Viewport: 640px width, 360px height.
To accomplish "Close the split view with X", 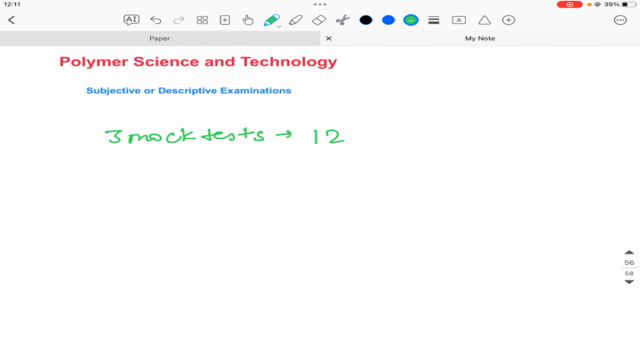I will pyautogui.click(x=329, y=38).
